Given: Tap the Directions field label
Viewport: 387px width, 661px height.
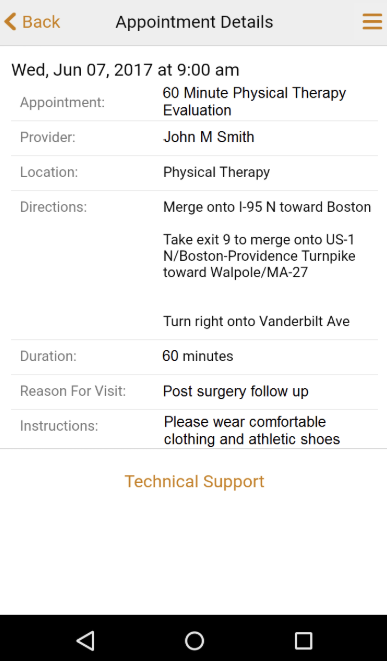Looking at the screenshot, I should [x=54, y=207].
